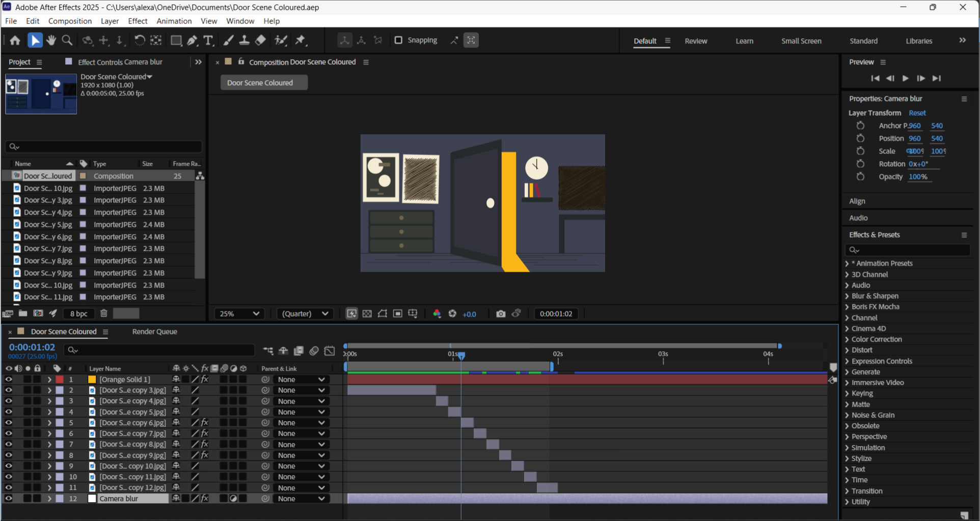Expand layer 1 Orange Solid 1 properties
This screenshot has width=980, height=521.
[x=49, y=379]
